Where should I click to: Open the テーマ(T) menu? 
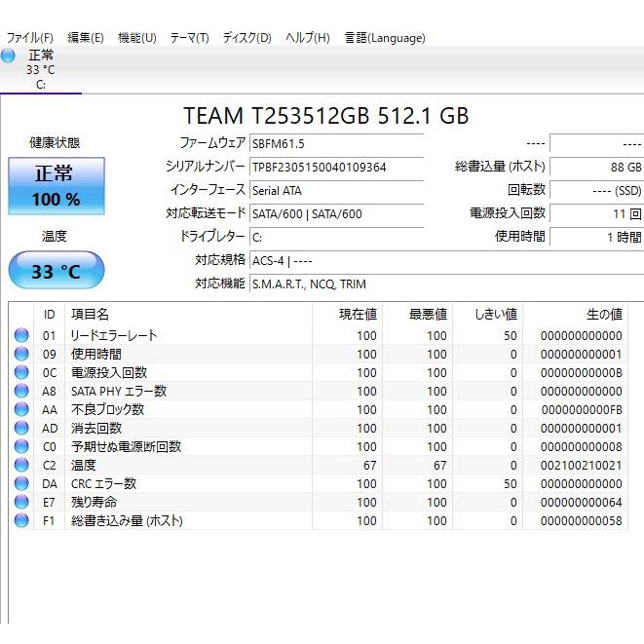(190, 38)
